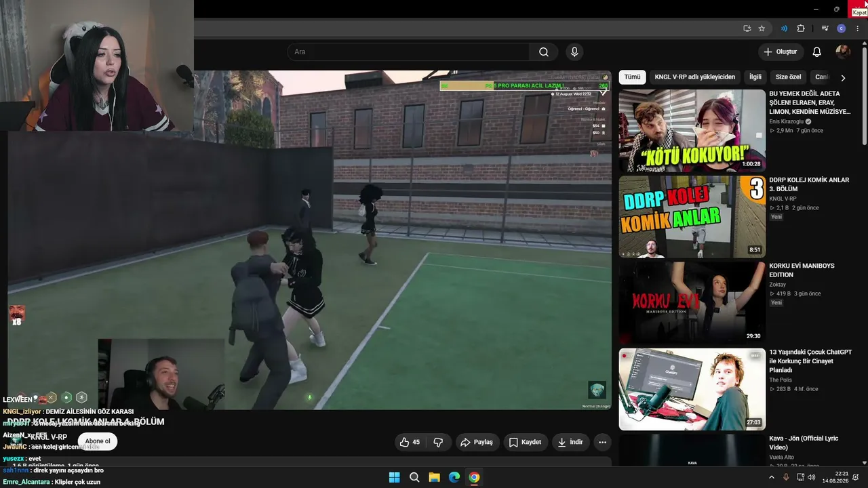Click the microphone icon in system tray
This screenshot has width=868, height=488.
pos(786,477)
